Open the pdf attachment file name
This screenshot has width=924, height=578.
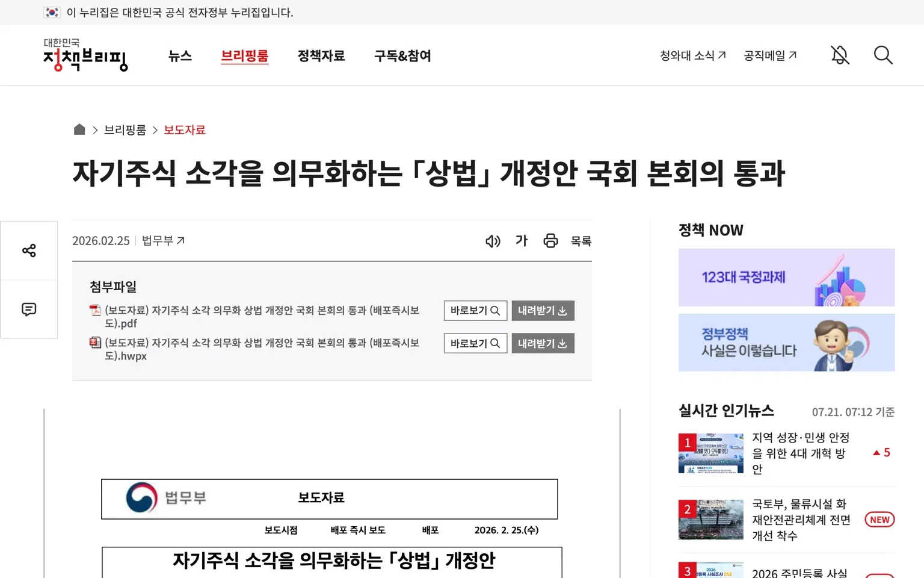(262, 317)
